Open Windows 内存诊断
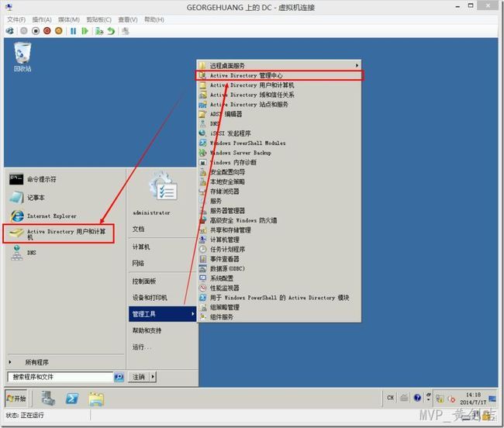 pyautogui.click(x=279, y=162)
